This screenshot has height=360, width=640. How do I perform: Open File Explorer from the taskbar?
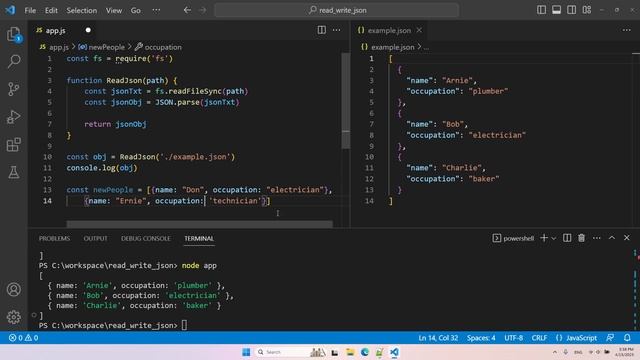[350, 352]
